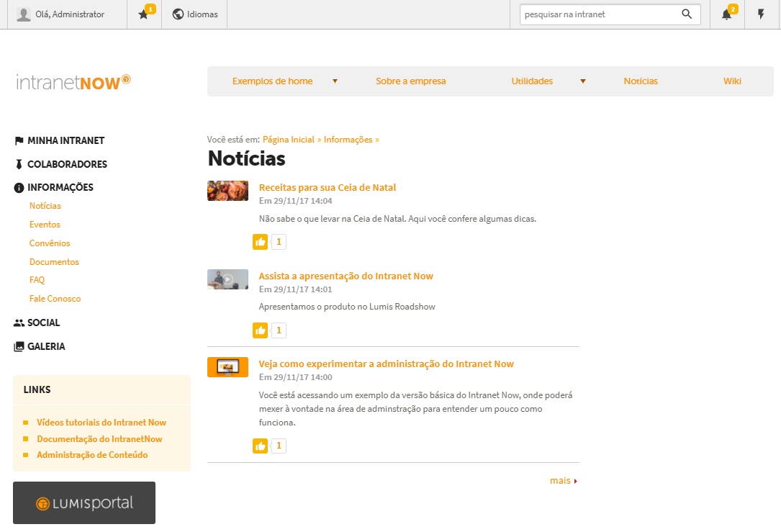
Task: Open Documentação do IntranetNow link
Action: click(x=99, y=439)
